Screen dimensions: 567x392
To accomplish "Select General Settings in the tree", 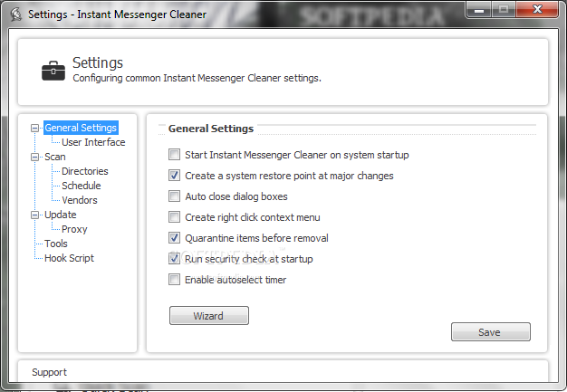I will point(81,128).
